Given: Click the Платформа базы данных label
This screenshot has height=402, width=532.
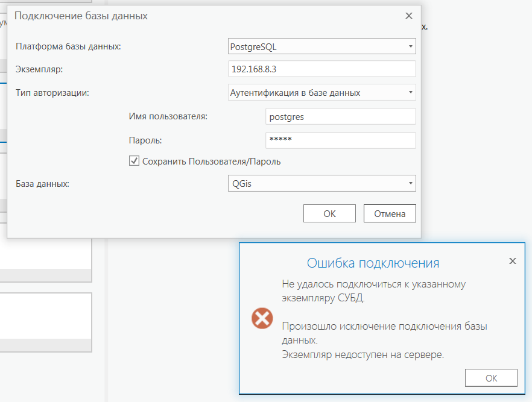Looking at the screenshot, I should [x=68, y=46].
